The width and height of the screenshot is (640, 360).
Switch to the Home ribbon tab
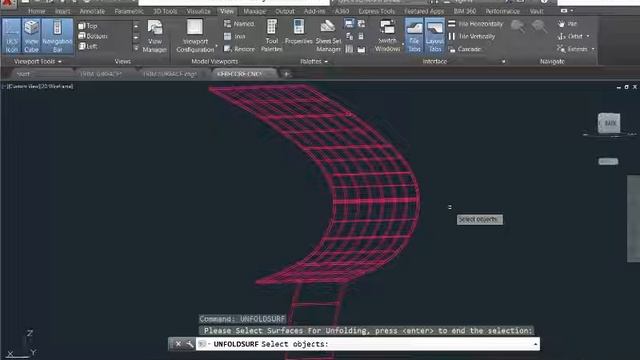click(x=36, y=11)
